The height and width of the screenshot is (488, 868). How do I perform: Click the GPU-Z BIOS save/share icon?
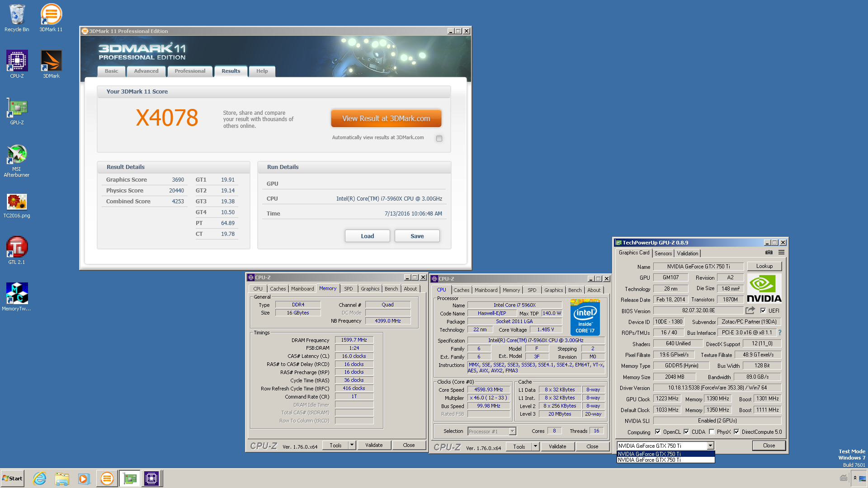tap(750, 310)
